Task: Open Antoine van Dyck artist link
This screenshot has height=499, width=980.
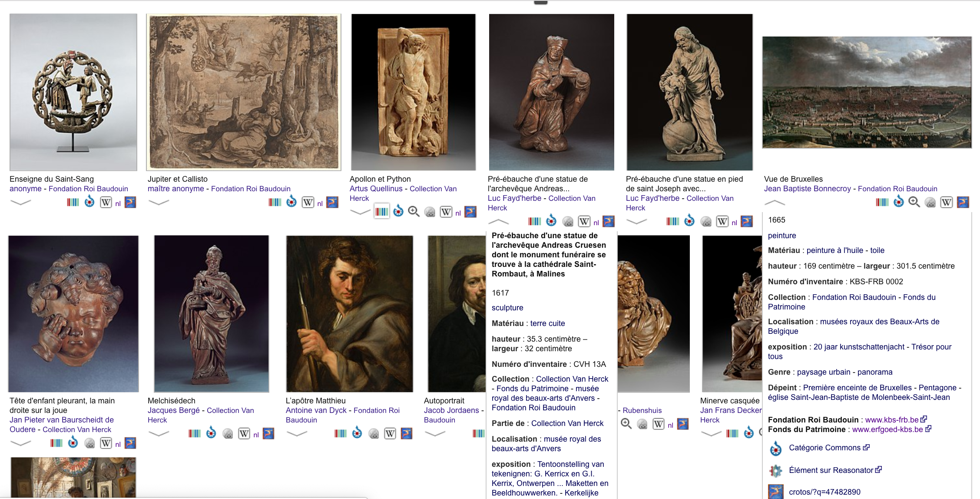Action: [x=316, y=410]
